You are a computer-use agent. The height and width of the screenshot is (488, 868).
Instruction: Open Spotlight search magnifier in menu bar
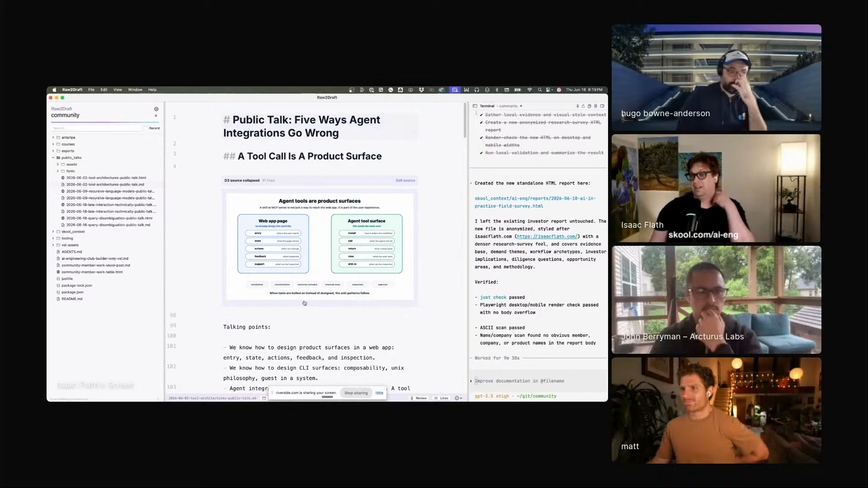click(539, 90)
